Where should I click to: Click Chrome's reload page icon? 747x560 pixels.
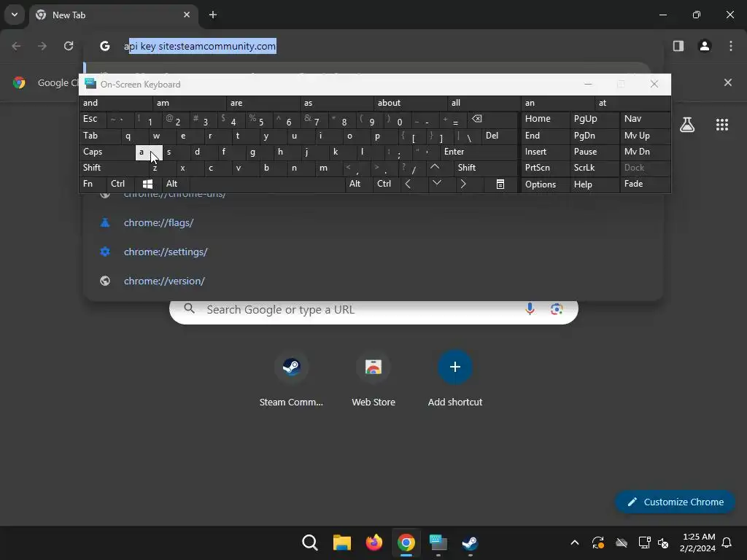pos(69,46)
